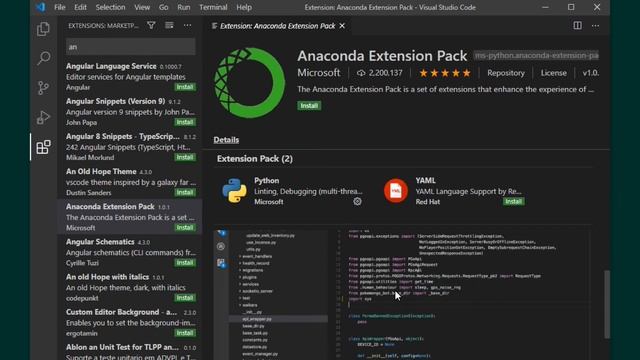The image size is (640, 360).
Task: Open the Extensions panel more actions menu
Action: (187, 25)
